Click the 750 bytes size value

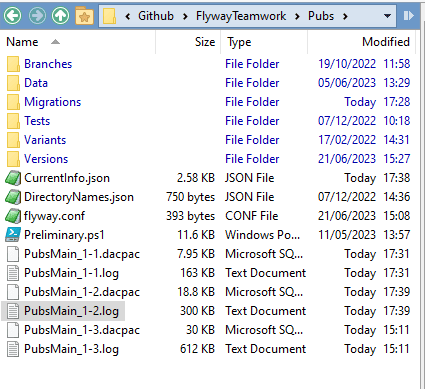click(x=191, y=197)
